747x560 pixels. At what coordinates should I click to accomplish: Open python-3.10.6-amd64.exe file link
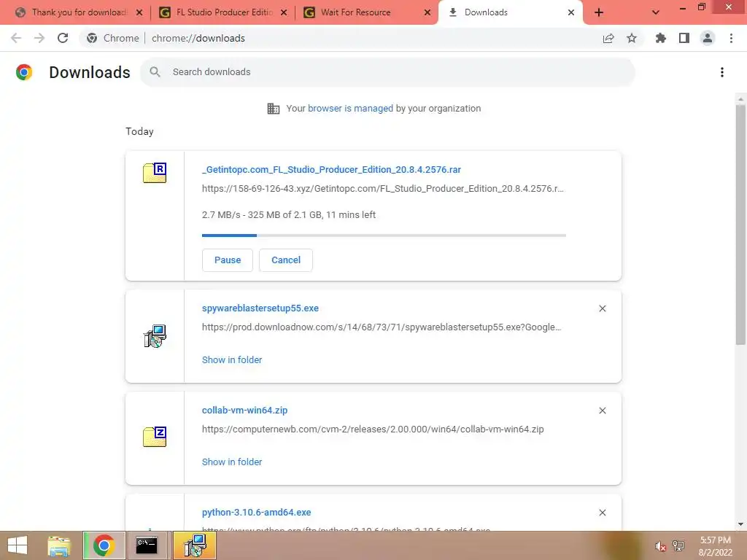256,513
